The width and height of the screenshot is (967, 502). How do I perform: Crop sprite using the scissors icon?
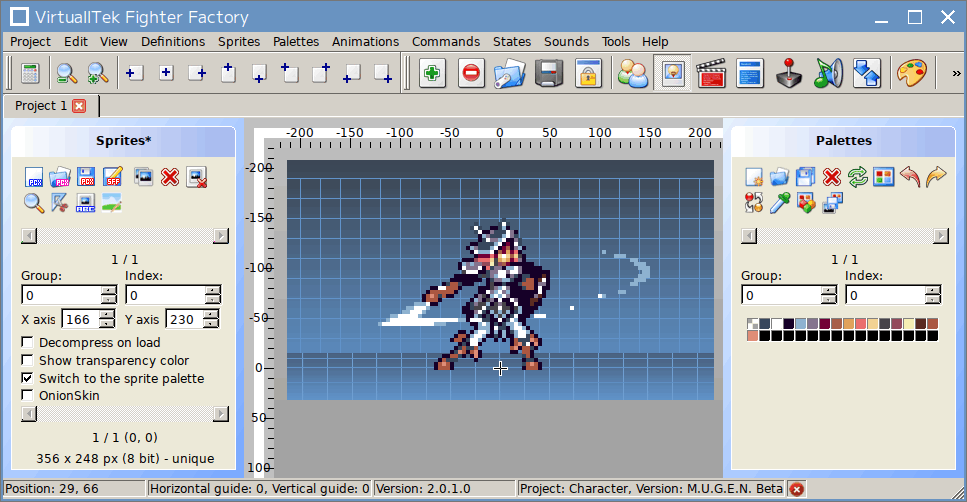tap(59, 203)
